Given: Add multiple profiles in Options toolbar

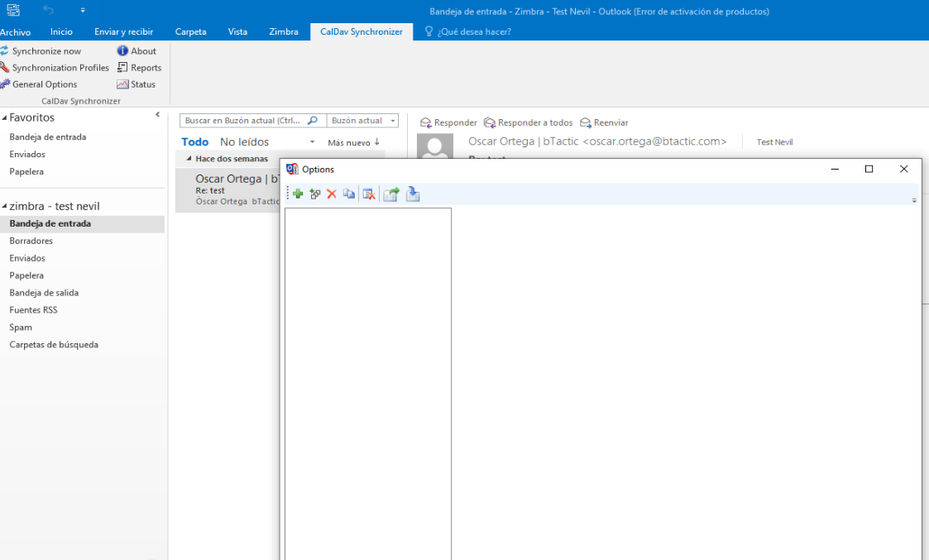Looking at the screenshot, I should coord(314,194).
